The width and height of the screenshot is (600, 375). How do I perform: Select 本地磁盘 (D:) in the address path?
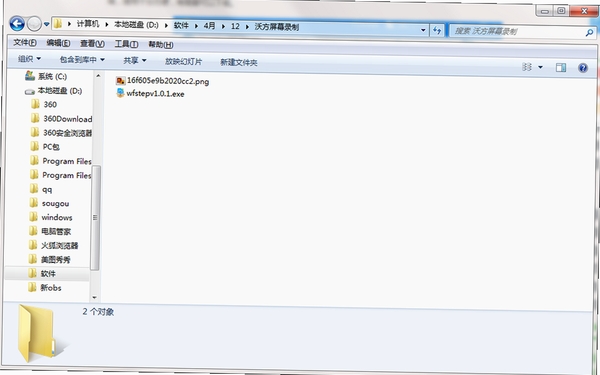(x=136, y=25)
